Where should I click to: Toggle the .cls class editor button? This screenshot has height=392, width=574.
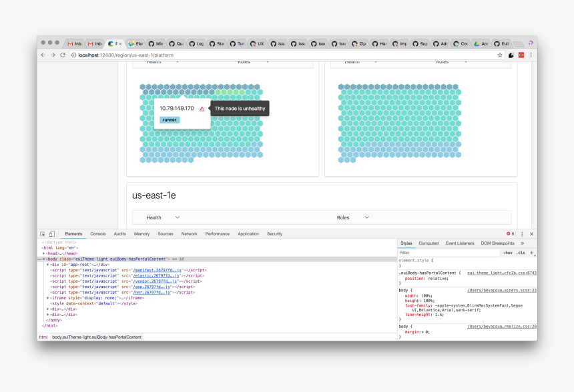point(521,253)
